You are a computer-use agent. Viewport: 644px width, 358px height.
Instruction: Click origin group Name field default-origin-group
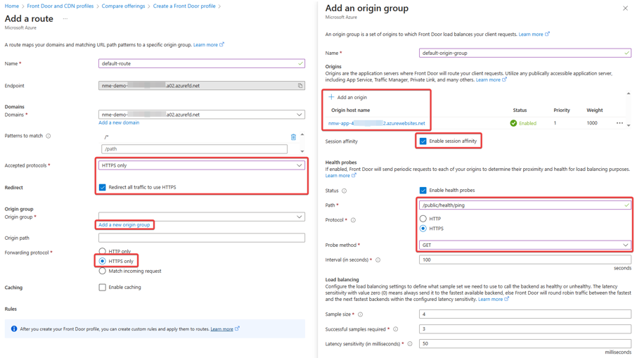coord(525,53)
